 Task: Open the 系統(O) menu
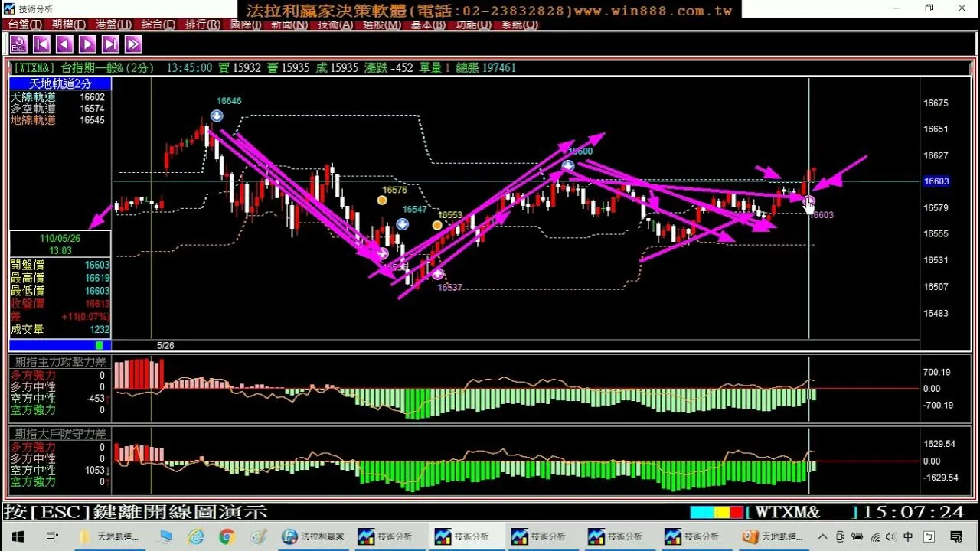519,24
